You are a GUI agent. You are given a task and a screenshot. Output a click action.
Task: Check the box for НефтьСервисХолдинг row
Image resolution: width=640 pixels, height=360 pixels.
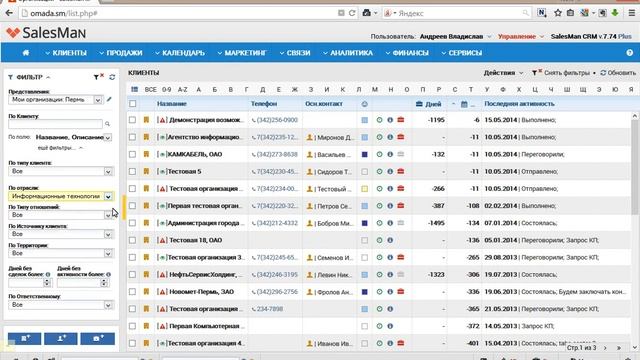[x=132, y=274]
